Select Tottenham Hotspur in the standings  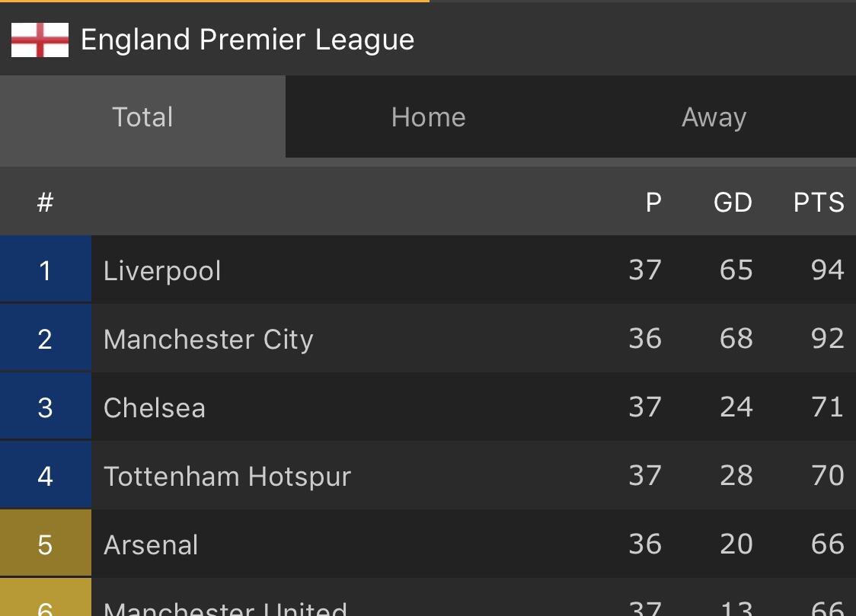pyautogui.click(x=428, y=475)
